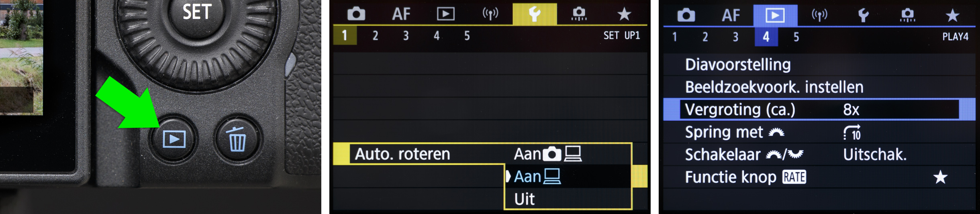Switch to sub-tab 2 in yellow setup menu
Viewport: 980px width, 214px height.
click(375, 36)
